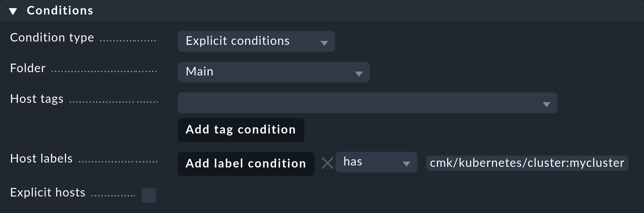
Task: Click the Folder field label
Action: pos(27,68)
